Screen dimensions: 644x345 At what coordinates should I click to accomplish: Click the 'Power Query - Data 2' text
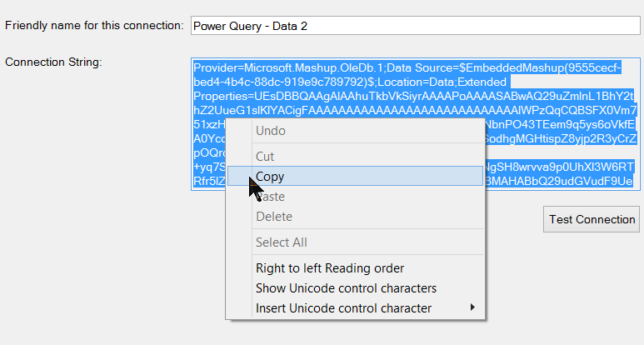coord(250,26)
